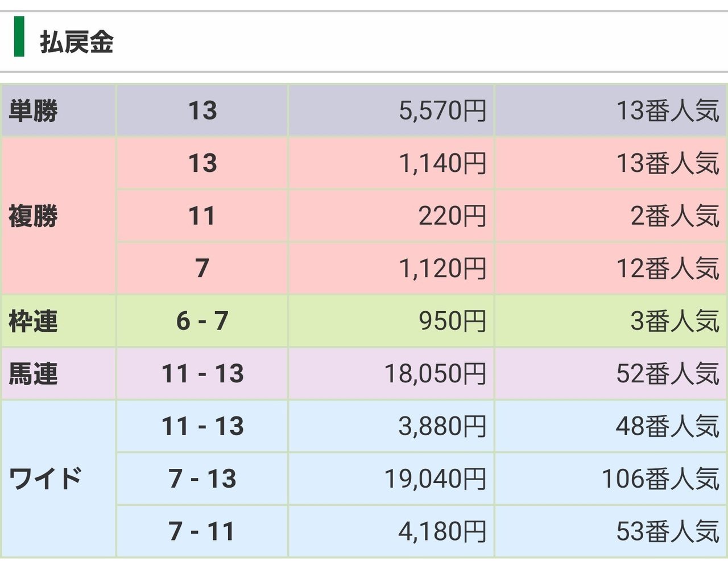Screen dimensions: 728x561
Task: Select the 複勝 category label
Action: point(33,216)
